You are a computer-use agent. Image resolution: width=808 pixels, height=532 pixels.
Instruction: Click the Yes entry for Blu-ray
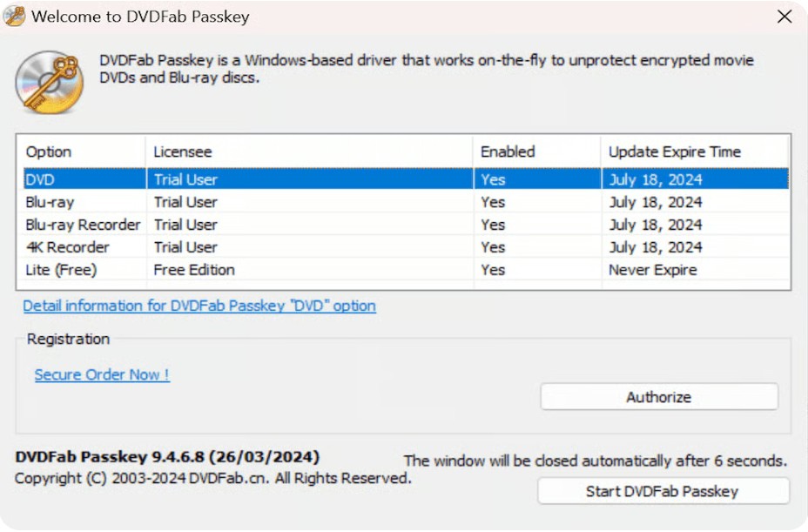(x=493, y=202)
